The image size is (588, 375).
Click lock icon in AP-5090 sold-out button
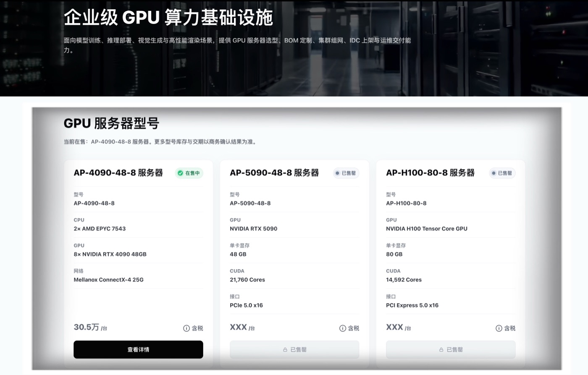285,349
